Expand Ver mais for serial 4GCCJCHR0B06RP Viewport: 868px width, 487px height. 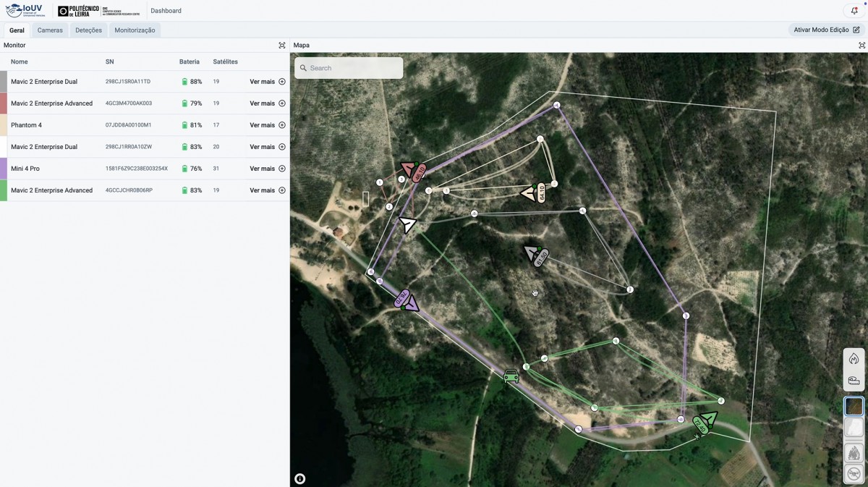click(x=268, y=190)
